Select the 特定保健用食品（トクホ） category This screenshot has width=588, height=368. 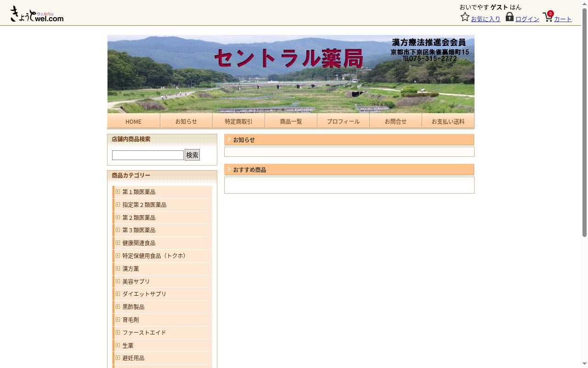coord(162,256)
